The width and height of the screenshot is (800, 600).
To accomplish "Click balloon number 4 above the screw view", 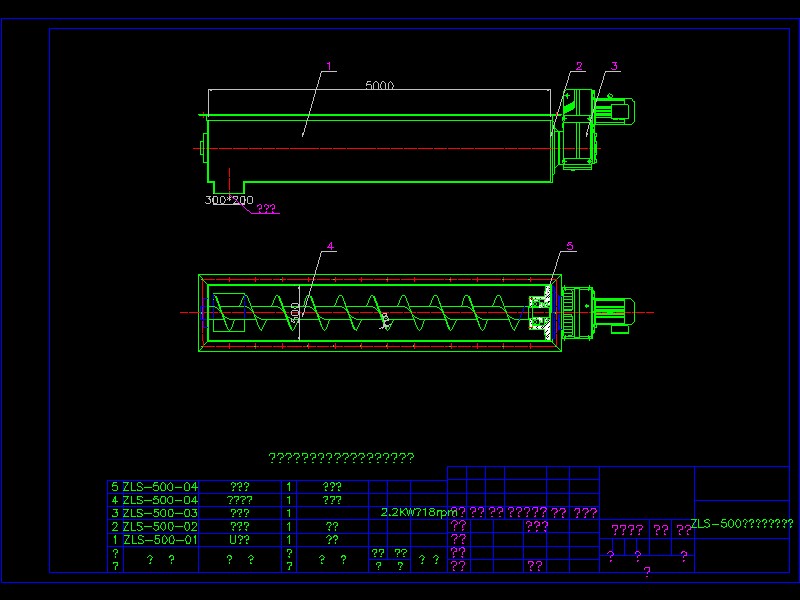I will pyautogui.click(x=330, y=246).
